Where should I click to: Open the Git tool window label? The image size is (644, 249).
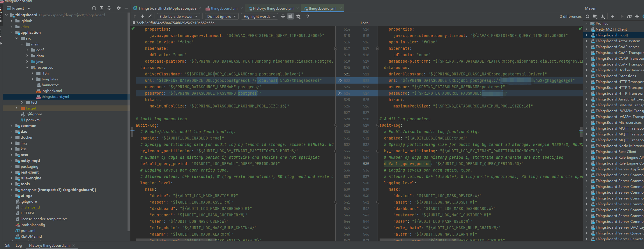[7, 246]
